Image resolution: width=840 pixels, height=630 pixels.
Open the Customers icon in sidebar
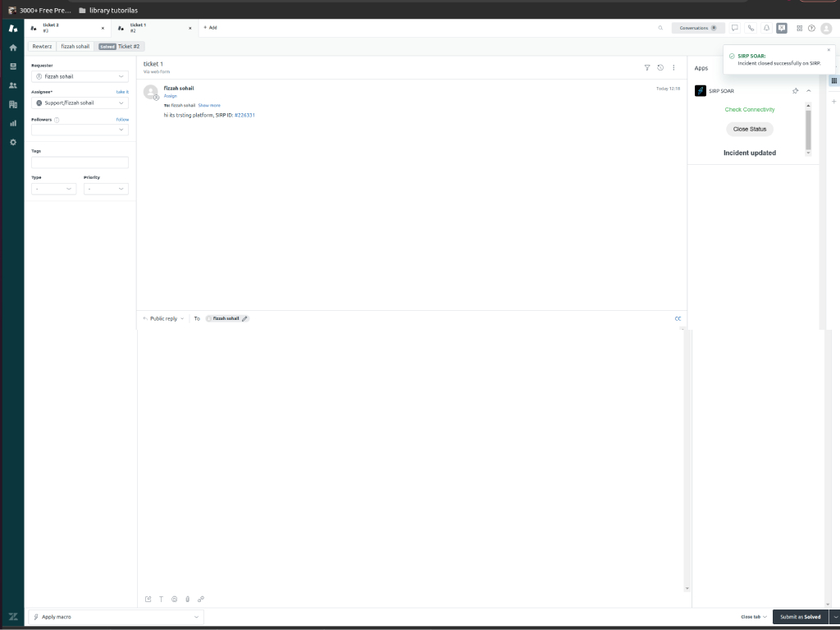[12, 85]
